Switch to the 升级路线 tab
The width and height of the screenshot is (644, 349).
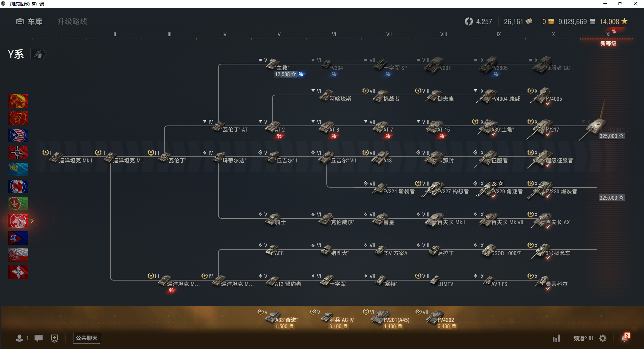pyautogui.click(x=72, y=21)
